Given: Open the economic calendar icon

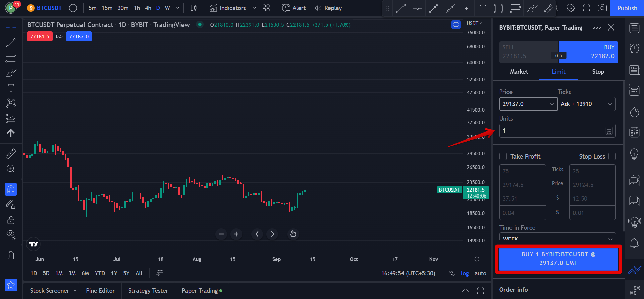Looking at the screenshot, I should tap(634, 132).
